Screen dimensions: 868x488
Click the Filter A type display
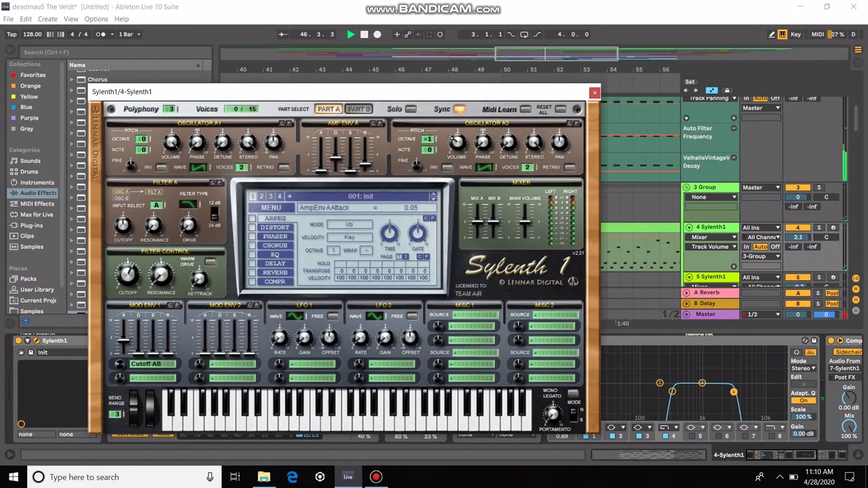pyautogui.click(x=188, y=204)
